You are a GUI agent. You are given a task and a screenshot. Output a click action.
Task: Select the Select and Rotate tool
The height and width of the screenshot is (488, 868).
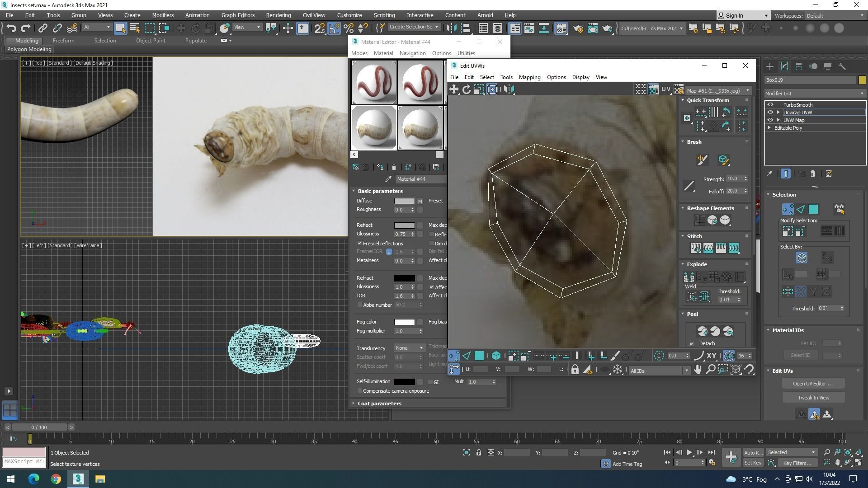pyautogui.click(x=196, y=28)
